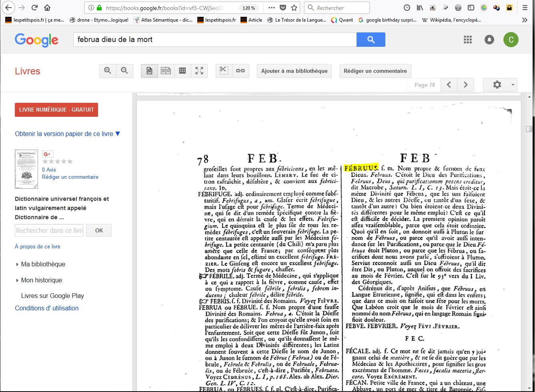This screenshot has width=535, height=392.
Task: Click the blue search magnifier button
Action: point(371,40)
